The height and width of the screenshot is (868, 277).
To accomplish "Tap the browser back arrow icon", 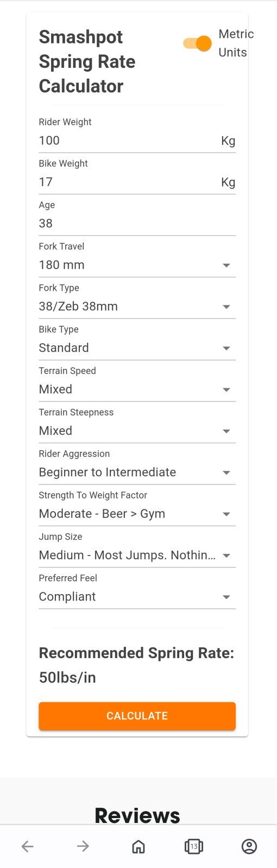I will 28,846.
